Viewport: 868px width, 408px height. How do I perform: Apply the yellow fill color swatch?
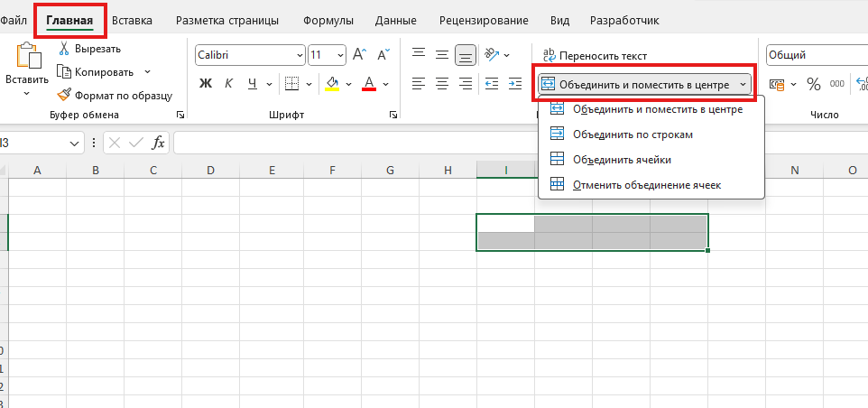coord(331,84)
